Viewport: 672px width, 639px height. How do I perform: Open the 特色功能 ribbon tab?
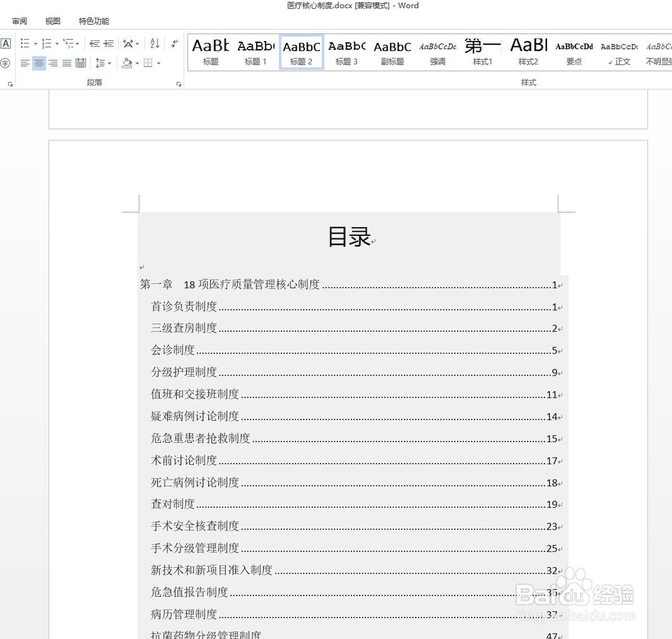94,21
